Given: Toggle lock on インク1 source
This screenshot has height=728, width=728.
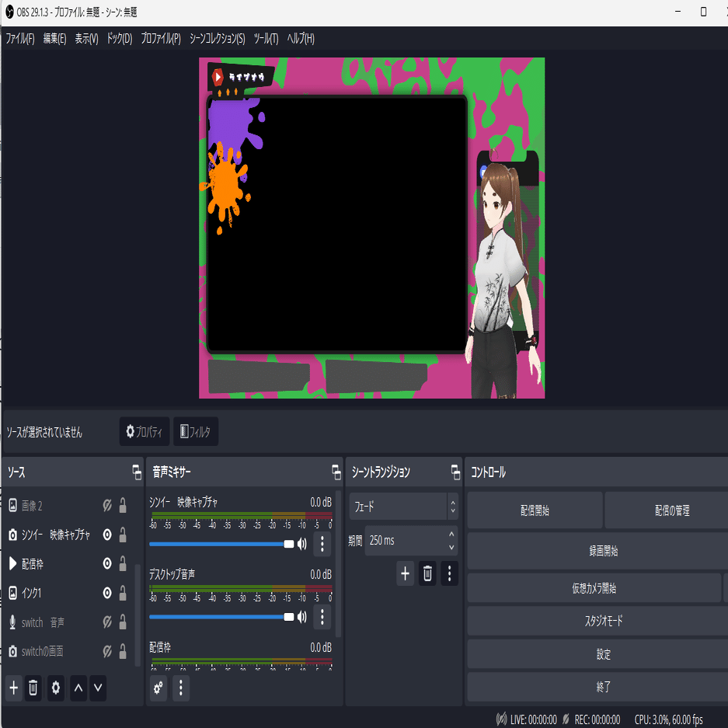Looking at the screenshot, I should pyautogui.click(x=123, y=593).
